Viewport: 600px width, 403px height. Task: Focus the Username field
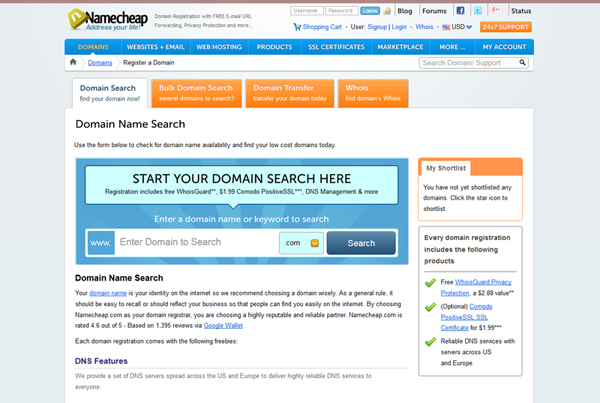click(x=307, y=11)
